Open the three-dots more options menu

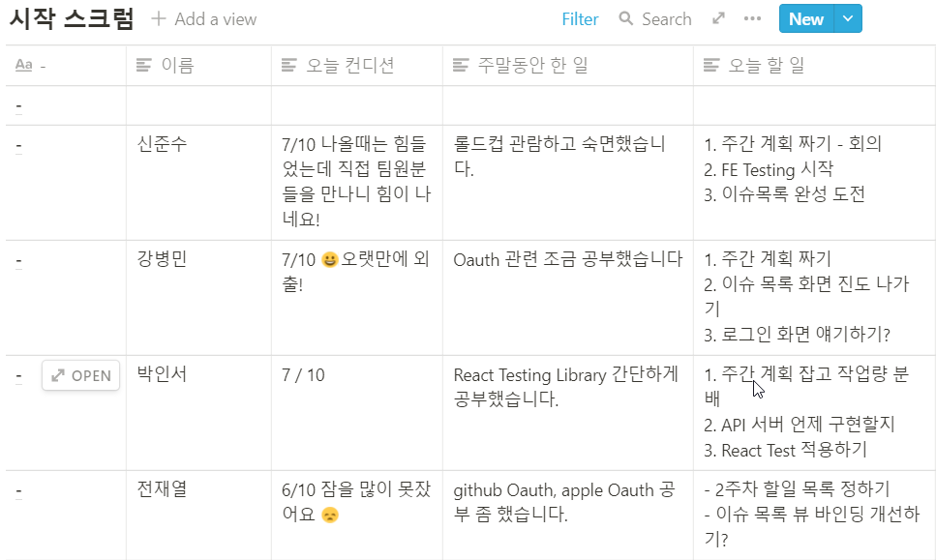click(x=752, y=19)
